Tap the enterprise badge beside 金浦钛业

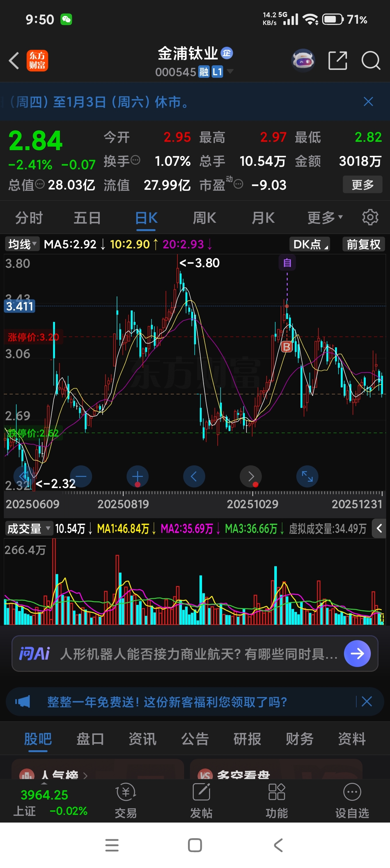point(227,53)
